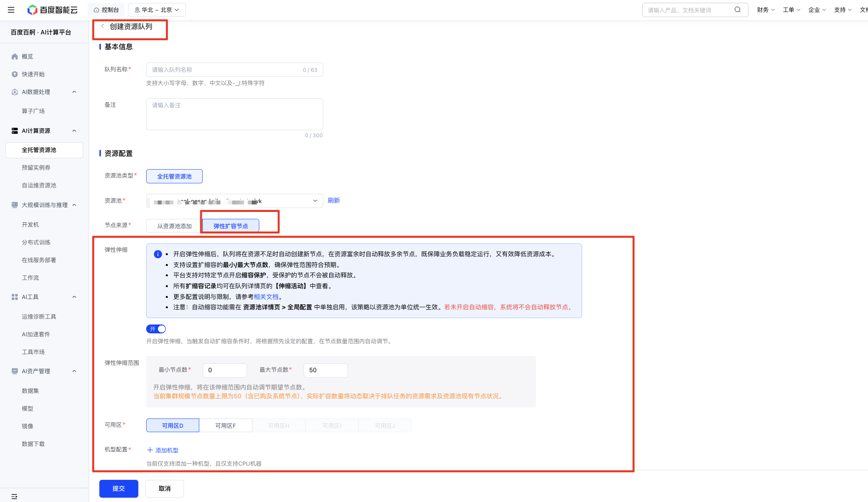Toggle the 弹性伸缩 switch off
This screenshot has height=502, width=868.
tap(156, 329)
